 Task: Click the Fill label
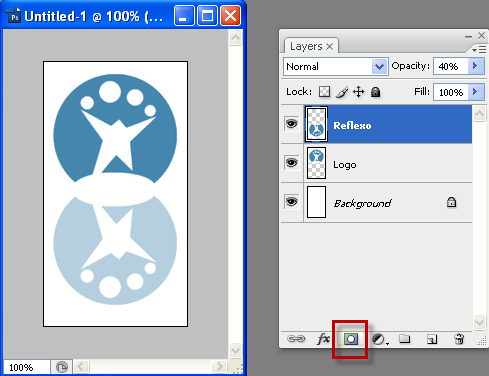click(x=422, y=91)
